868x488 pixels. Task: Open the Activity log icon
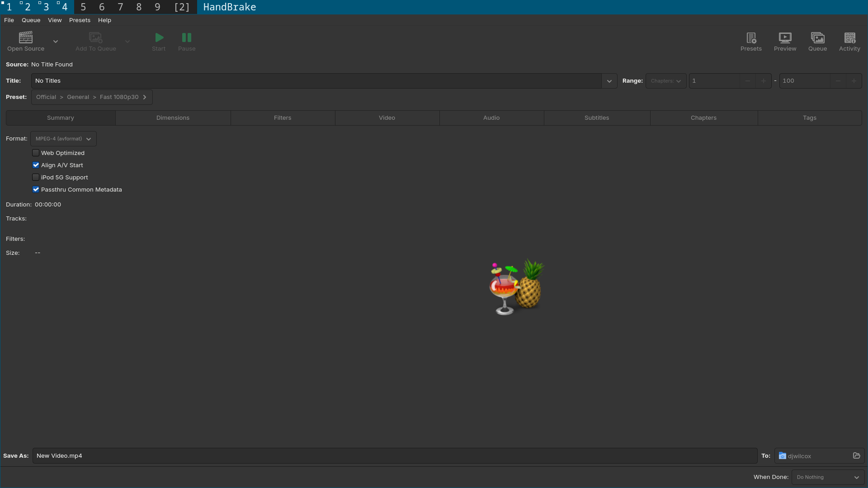850,38
